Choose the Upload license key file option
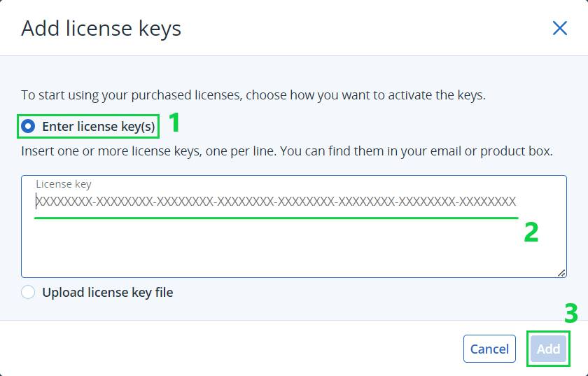The height and width of the screenshot is (376, 588). 28,292
